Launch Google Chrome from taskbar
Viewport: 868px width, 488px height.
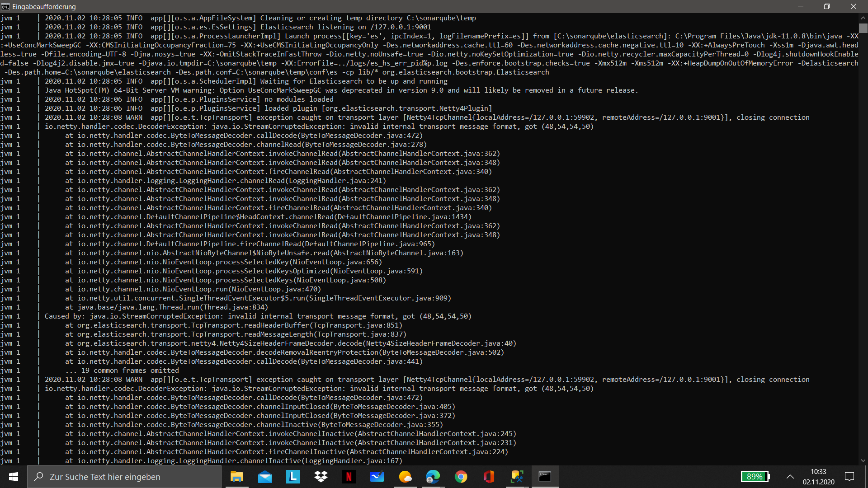461,477
